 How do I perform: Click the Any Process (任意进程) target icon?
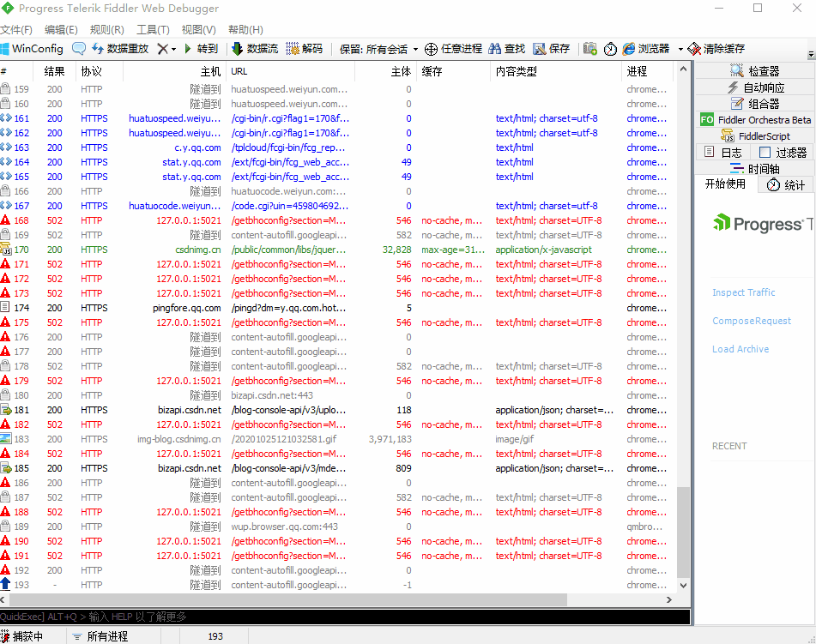click(x=431, y=49)
